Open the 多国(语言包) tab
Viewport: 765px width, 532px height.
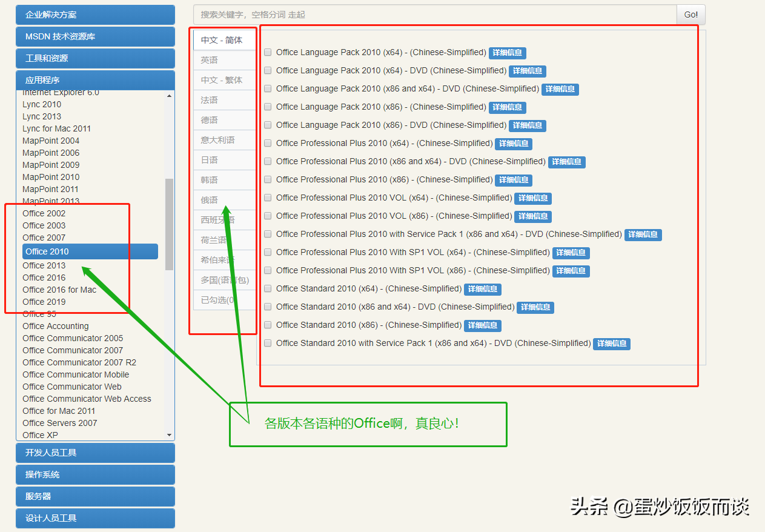224,280
